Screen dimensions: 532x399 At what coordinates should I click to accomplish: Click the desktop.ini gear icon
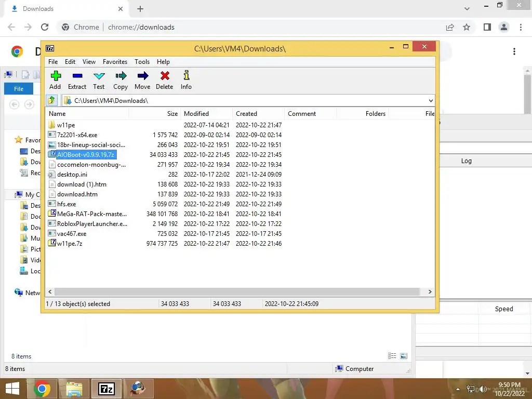point(51,175)
